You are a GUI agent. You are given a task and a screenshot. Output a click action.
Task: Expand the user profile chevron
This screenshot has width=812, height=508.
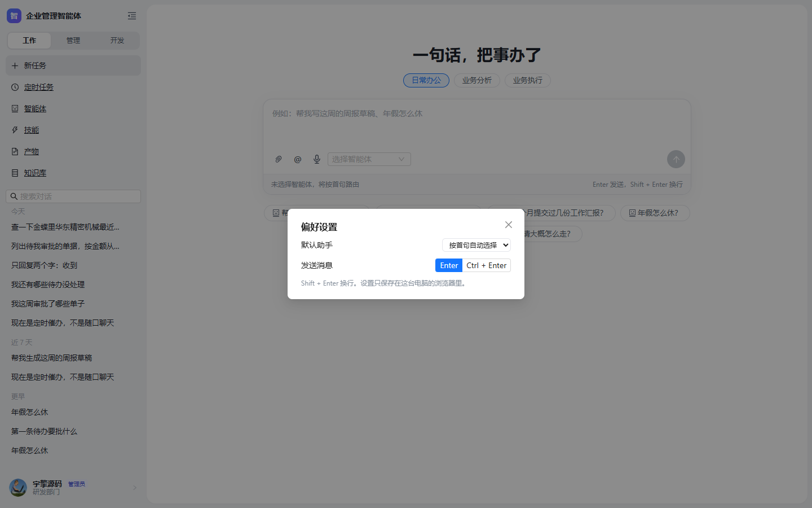click(135, 488)
